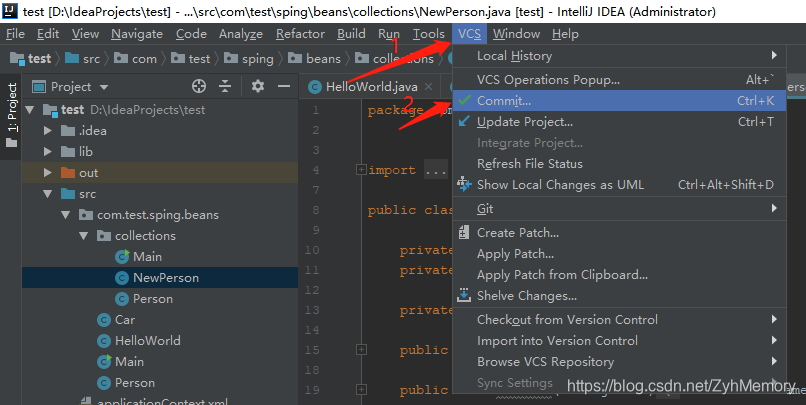Click the test breadcrumb at path start
Image resolution: width=806 pixels, height=405 pixels.
(x=31, y=59)
